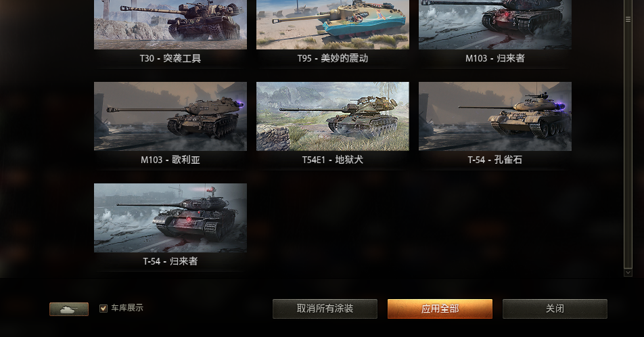
Task: Click the 应用全部 orange button
Action: point(440,309)
